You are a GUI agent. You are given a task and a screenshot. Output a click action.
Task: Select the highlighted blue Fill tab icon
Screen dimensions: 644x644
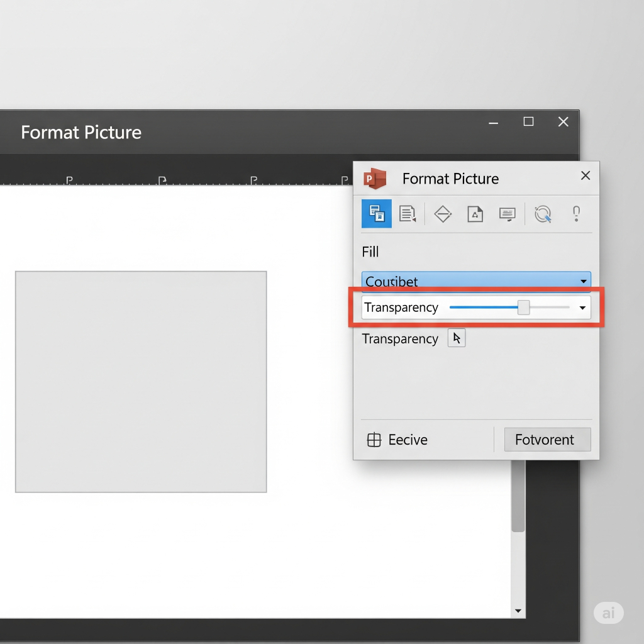tap(377, 214)
